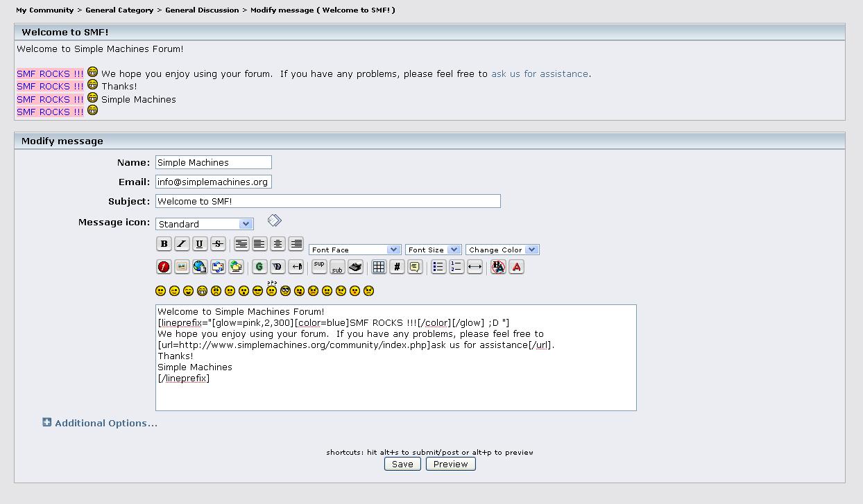The image size is (863, 504).
Task: Insert a code block with the # button
Action: 397,267
